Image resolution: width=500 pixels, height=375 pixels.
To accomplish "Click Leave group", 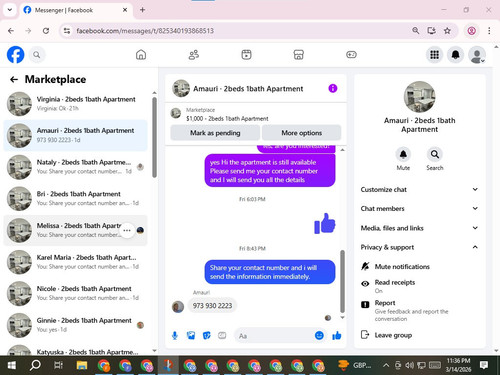I will click(419, 335).
